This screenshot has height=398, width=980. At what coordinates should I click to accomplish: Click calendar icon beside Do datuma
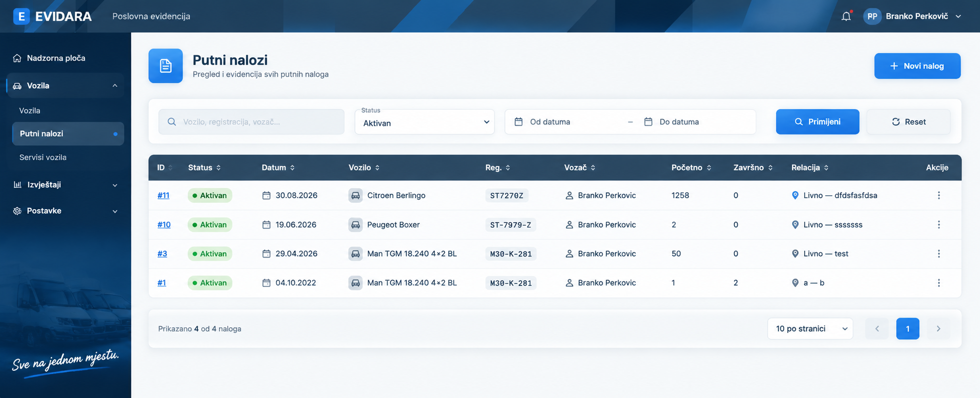click(x=648, y=122)
